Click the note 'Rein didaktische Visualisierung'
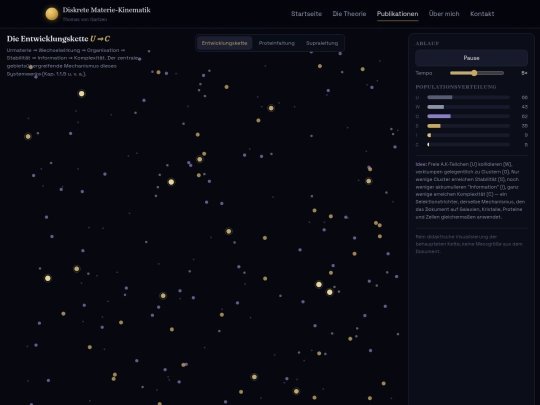The width and height of the screenshot is (540, 405). 469,244
